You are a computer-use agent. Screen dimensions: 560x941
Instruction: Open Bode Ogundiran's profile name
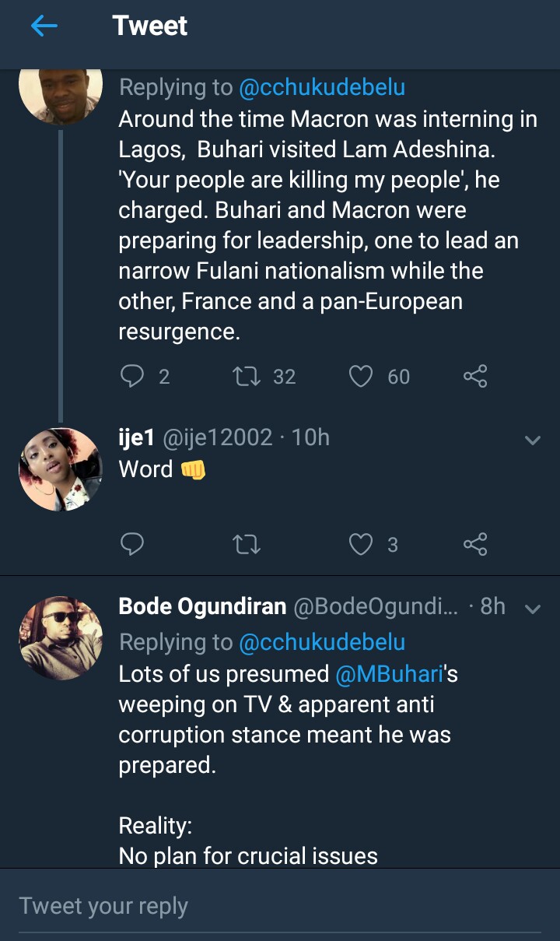(x=202, y=607)
